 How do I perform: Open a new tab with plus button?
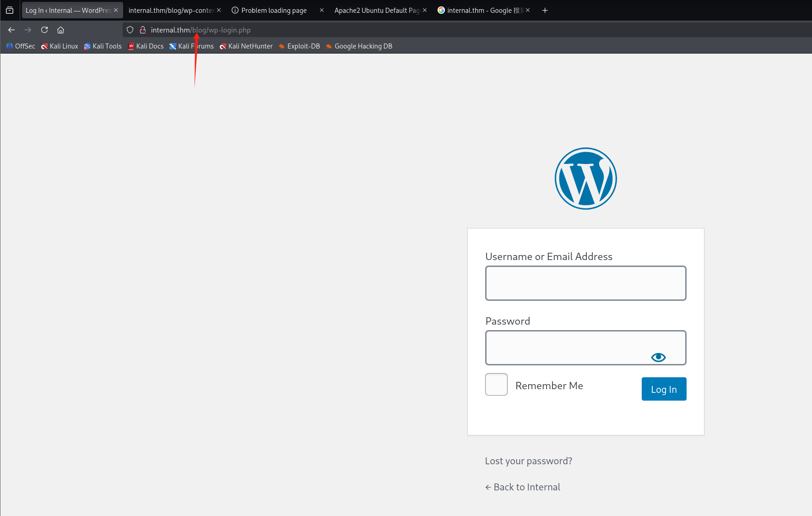pyautogui.click(x=545, y=10)
